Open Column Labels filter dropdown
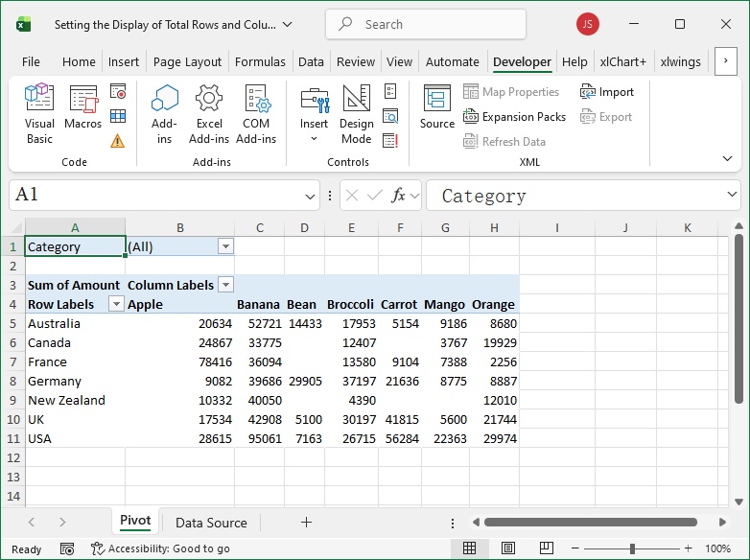 (x=225, y=285)
